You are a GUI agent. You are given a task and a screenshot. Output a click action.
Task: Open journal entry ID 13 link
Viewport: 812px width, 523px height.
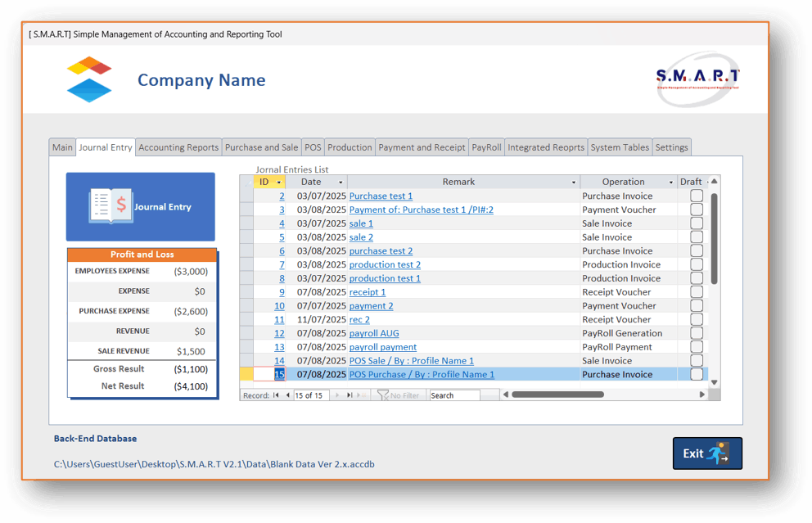[279, 347]
